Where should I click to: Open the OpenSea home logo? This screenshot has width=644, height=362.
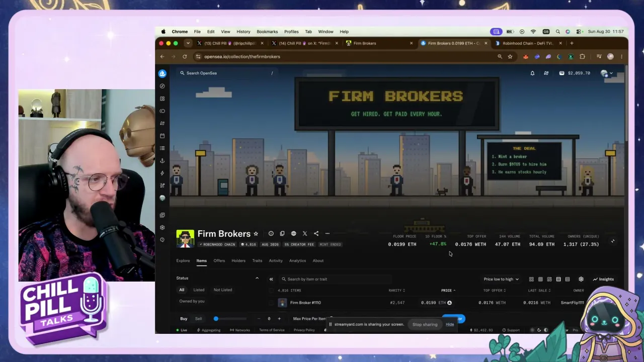[x=162, y=73]
